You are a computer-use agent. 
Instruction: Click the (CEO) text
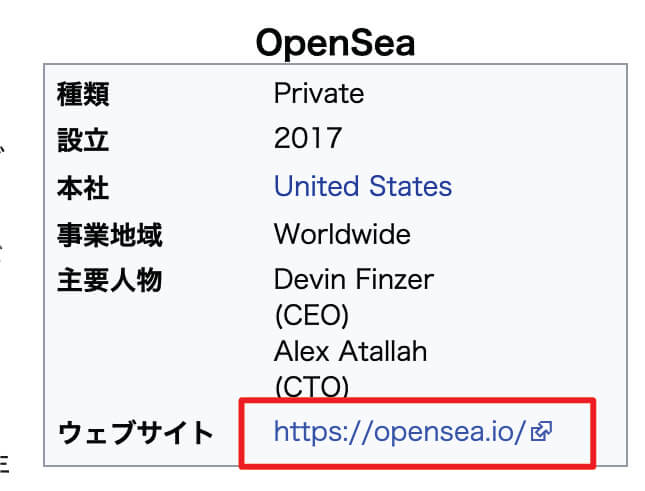(311, 316)
